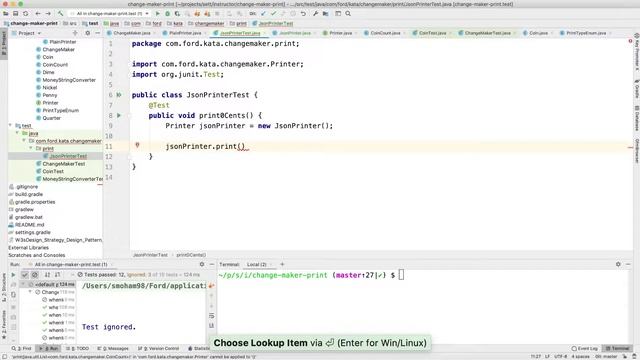Image resolution: width=640 pixels, height=360 pixels.
Task: Click the git branch master status widget
Action: point(606,356)
